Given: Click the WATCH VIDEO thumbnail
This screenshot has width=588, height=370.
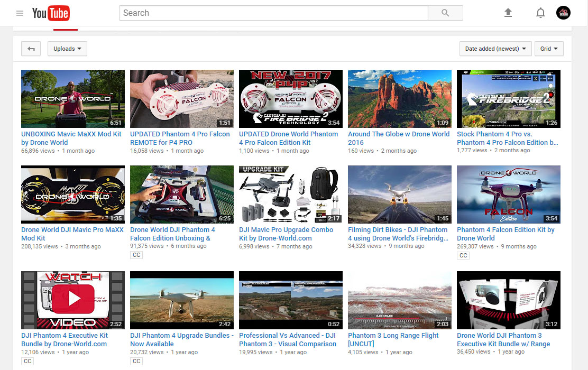Looking at the screenshot, I should [73, 300].
